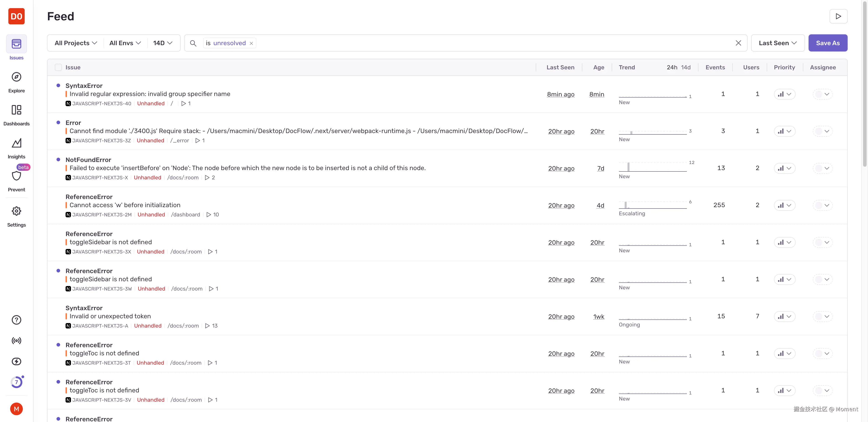Click the Save As button
The height and width of the screenshot is (422, 868).
click(828, 43)
